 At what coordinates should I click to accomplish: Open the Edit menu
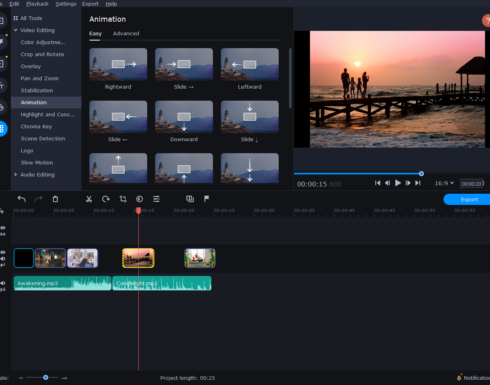coord(14,4)
